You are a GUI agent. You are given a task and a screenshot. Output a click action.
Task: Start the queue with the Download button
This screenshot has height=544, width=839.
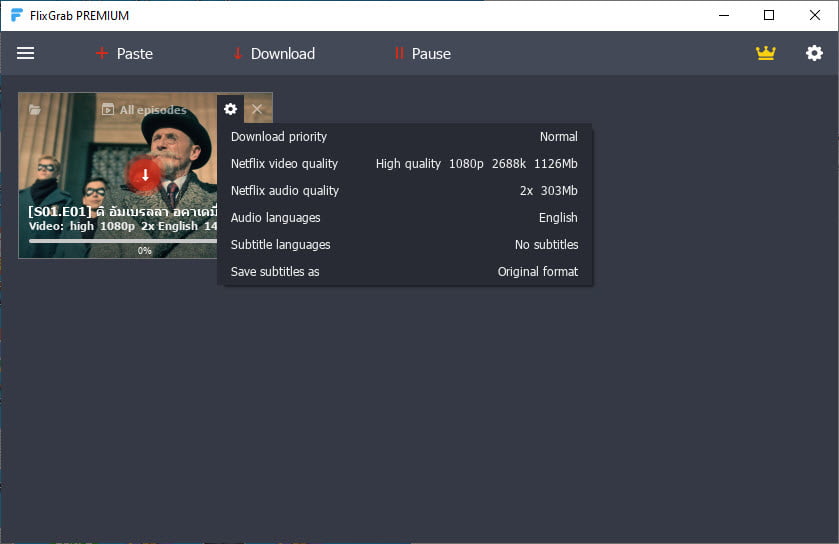[274, 53]
